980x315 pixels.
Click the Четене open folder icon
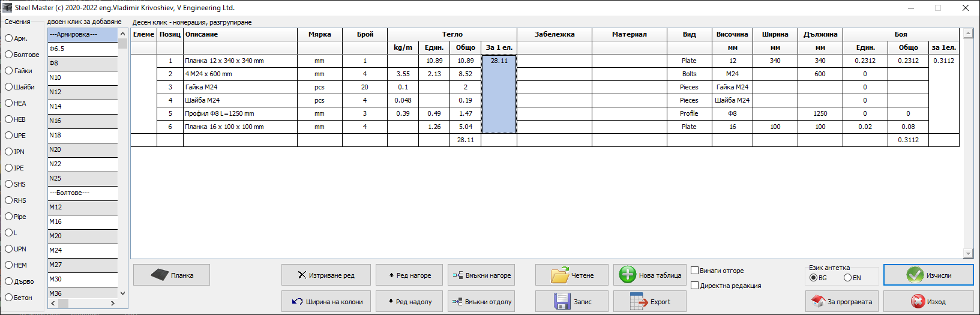click(560, 275)
